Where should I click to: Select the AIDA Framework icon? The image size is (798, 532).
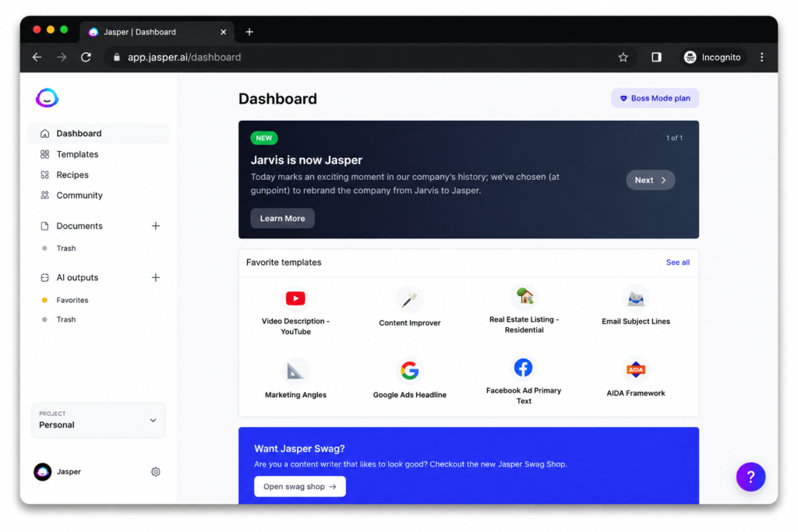tap(636, 369)
